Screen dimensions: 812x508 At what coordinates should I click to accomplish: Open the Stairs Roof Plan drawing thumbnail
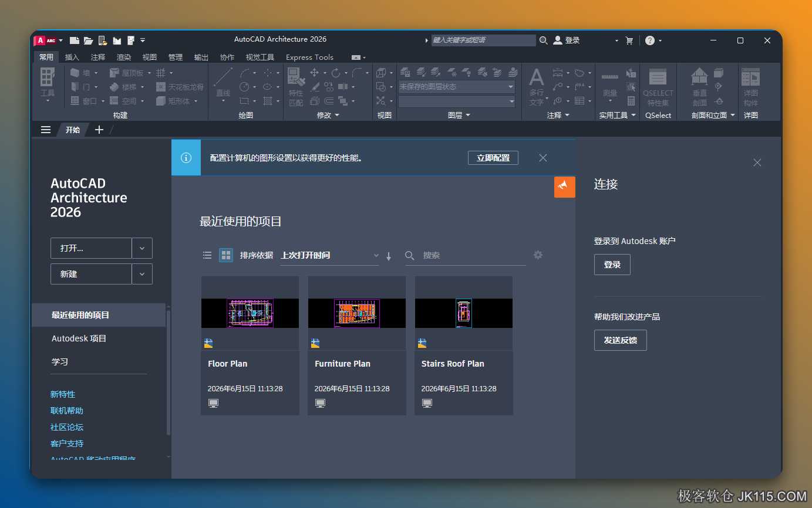coord(464,313)
